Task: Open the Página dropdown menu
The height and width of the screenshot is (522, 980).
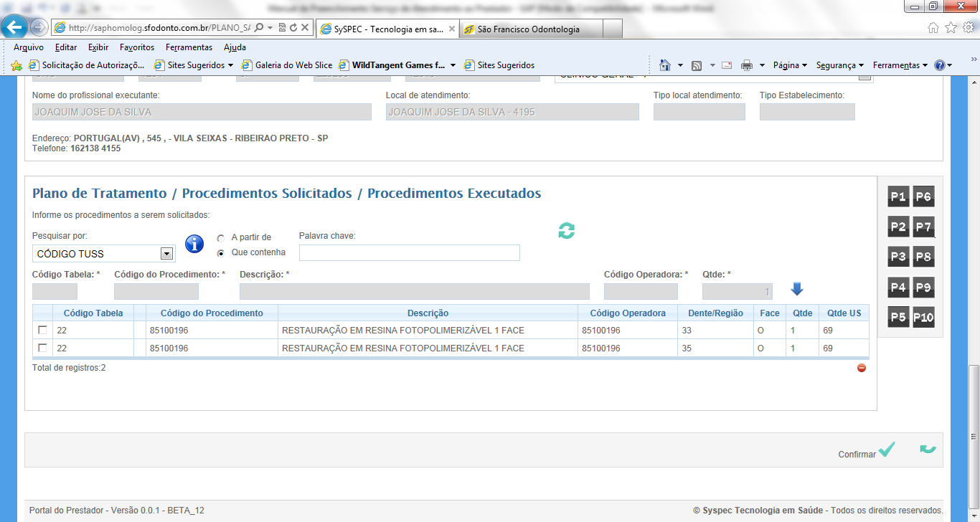Action: 790,65
